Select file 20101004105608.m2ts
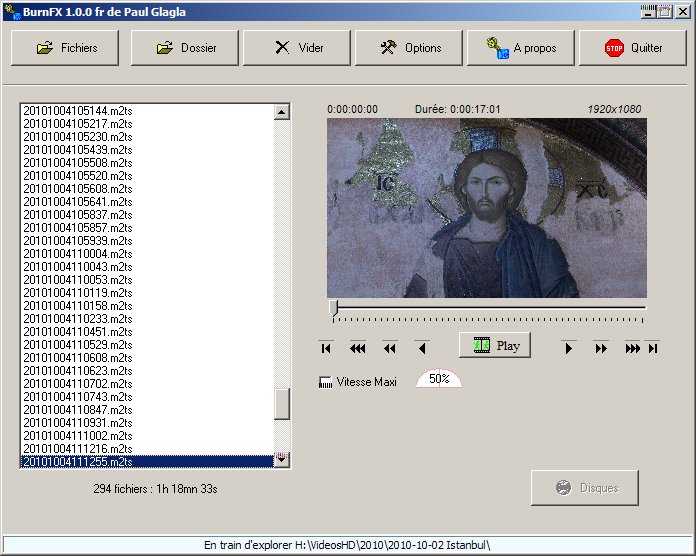 coord(147,189)
